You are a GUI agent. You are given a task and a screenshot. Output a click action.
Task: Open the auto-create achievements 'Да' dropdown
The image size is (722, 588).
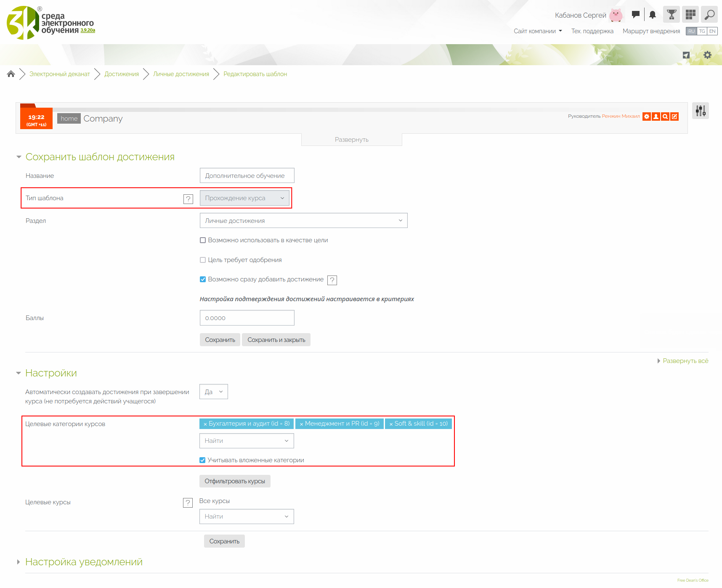coord(213,392)
